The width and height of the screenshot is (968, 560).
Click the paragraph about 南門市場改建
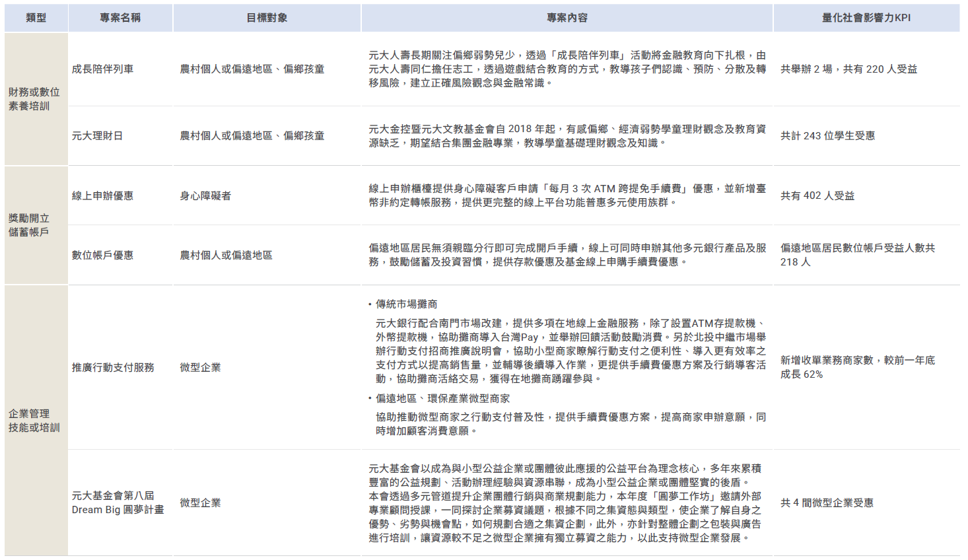tap(571, 351)
